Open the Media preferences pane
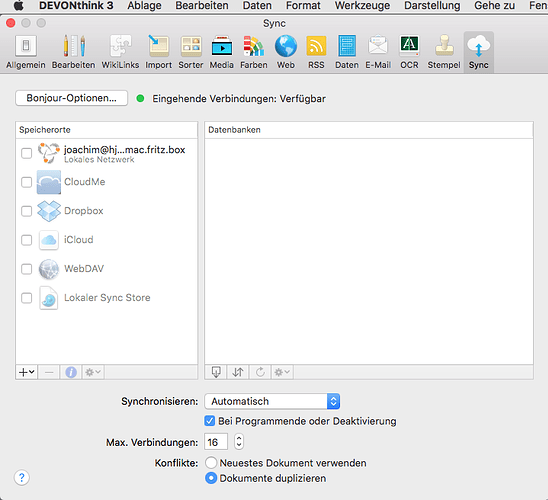The width and height of the screenshot is (548, 500). pyautogui.click(x=222, y=52)
